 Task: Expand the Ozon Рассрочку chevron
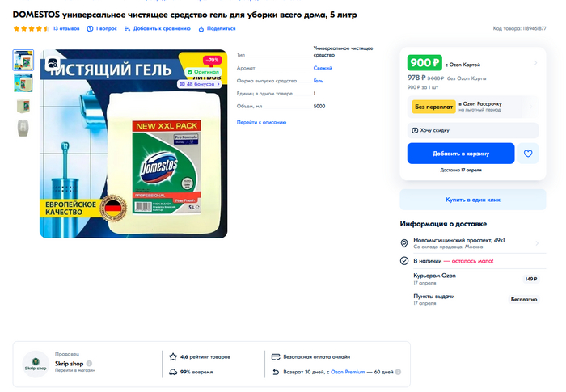[x=531, y=107]
